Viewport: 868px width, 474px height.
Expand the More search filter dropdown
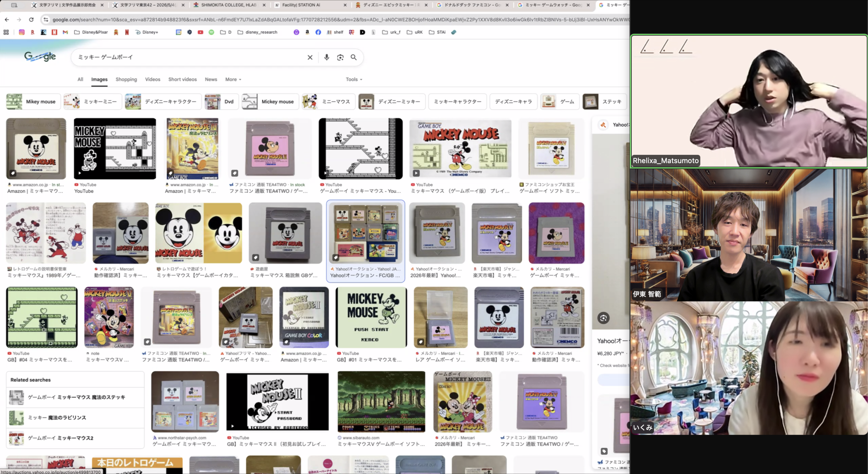233,79
